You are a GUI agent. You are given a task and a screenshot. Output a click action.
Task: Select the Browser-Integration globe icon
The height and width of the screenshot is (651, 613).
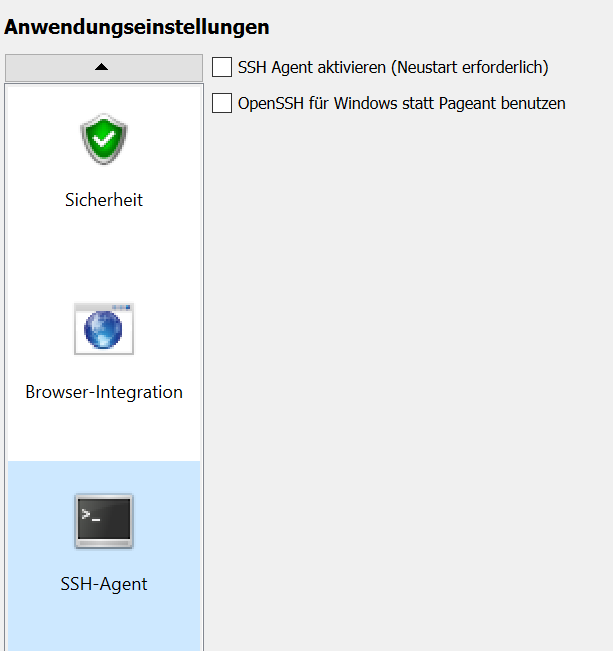click(x=104, y=329)
